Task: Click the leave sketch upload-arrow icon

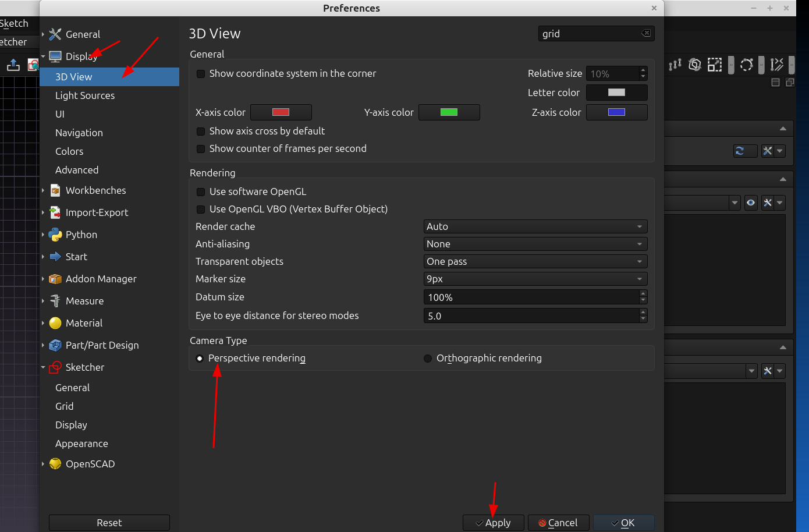Action: tap(13, 65)
